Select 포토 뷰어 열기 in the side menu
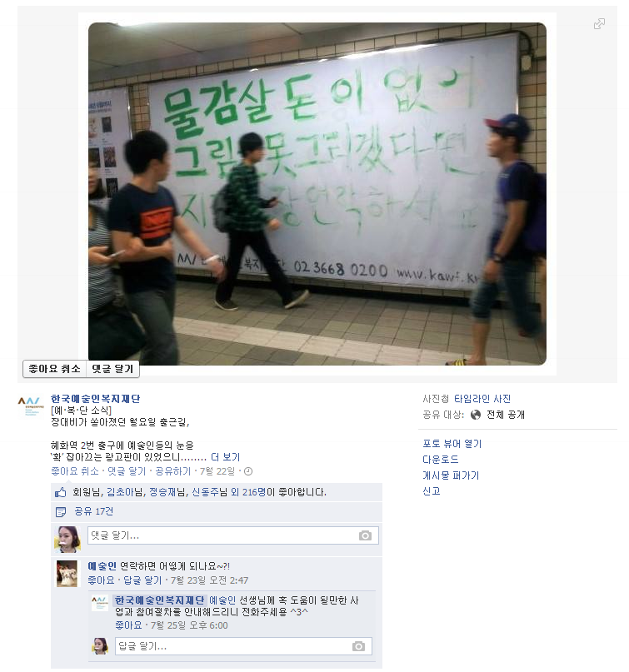 point(452,444)
